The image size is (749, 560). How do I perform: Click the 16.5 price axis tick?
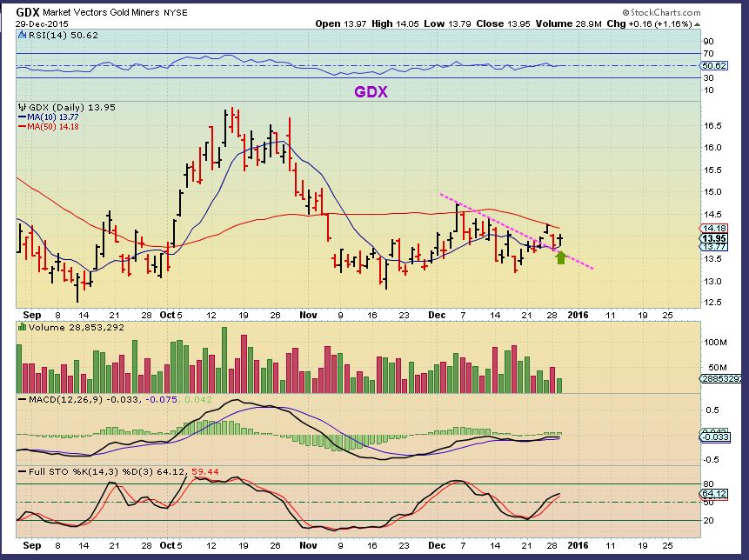(x=712, y=126)
